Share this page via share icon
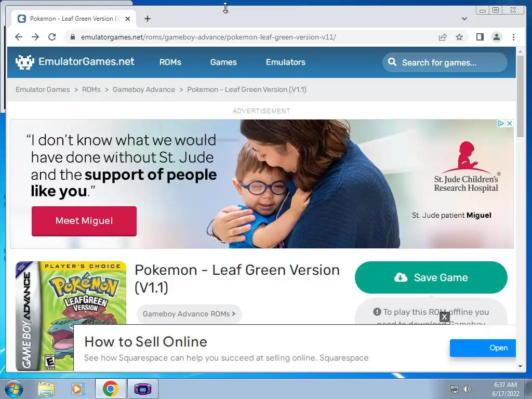The image size is (532, 399). click(443, 37)
